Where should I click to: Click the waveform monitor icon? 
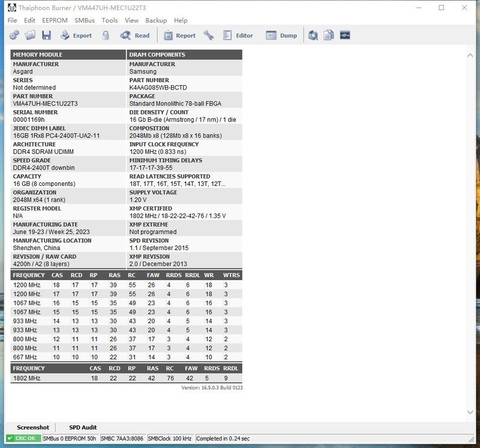(344, 35)
